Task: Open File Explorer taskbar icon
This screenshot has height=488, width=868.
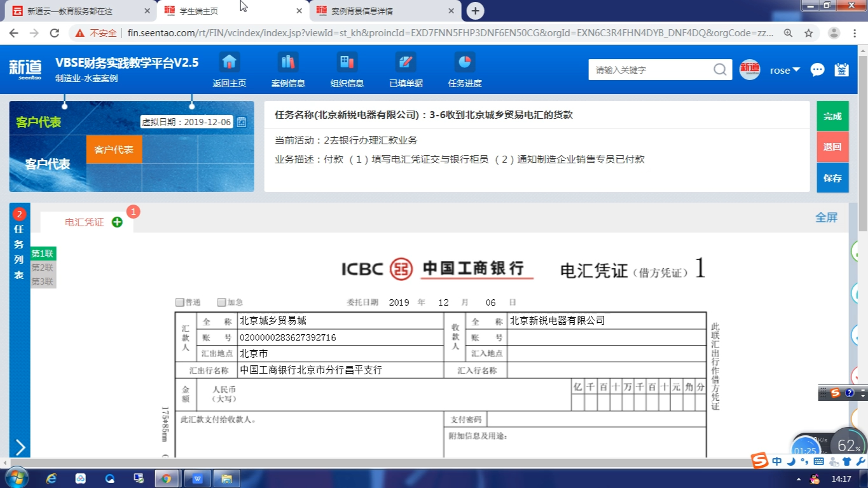Action: (226, 478)
